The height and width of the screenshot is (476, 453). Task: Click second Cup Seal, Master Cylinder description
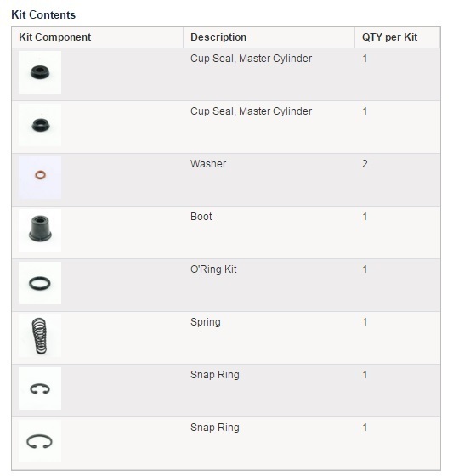pos(251,111)
